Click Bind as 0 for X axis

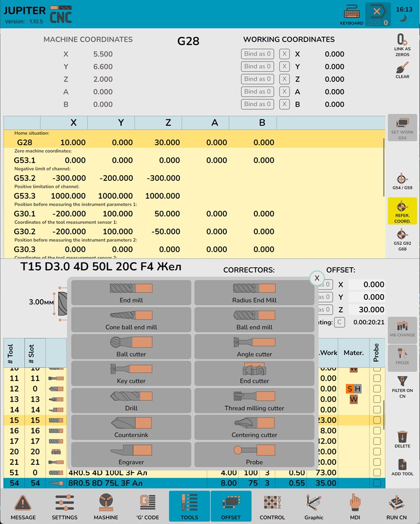[257, 54]
